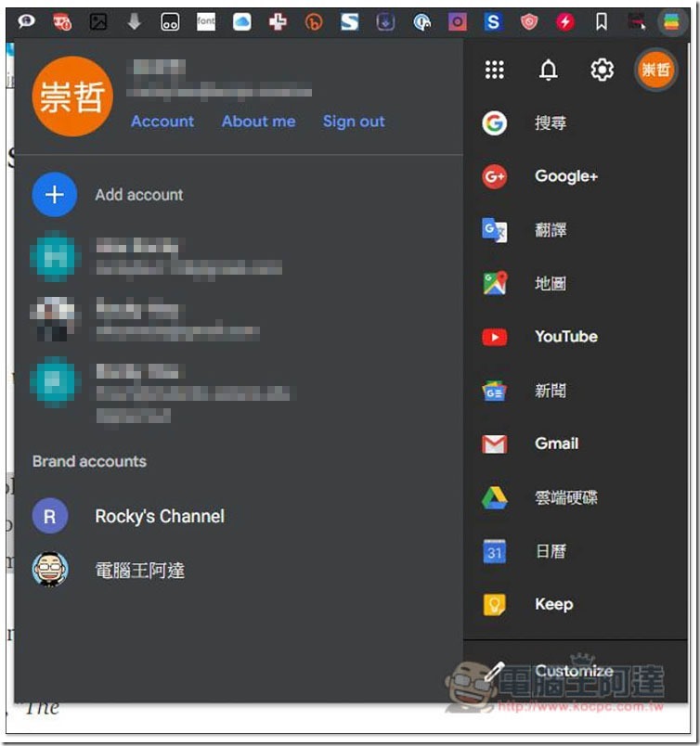
Task: Sign out of the Google account
Action: click(x=354, y=122)
